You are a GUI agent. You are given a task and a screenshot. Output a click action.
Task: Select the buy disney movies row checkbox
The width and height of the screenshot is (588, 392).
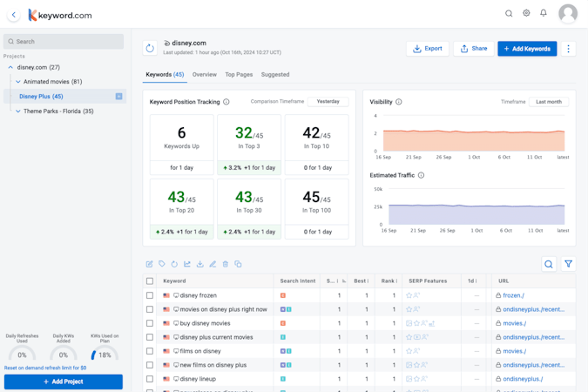click(x=150, y=323)
